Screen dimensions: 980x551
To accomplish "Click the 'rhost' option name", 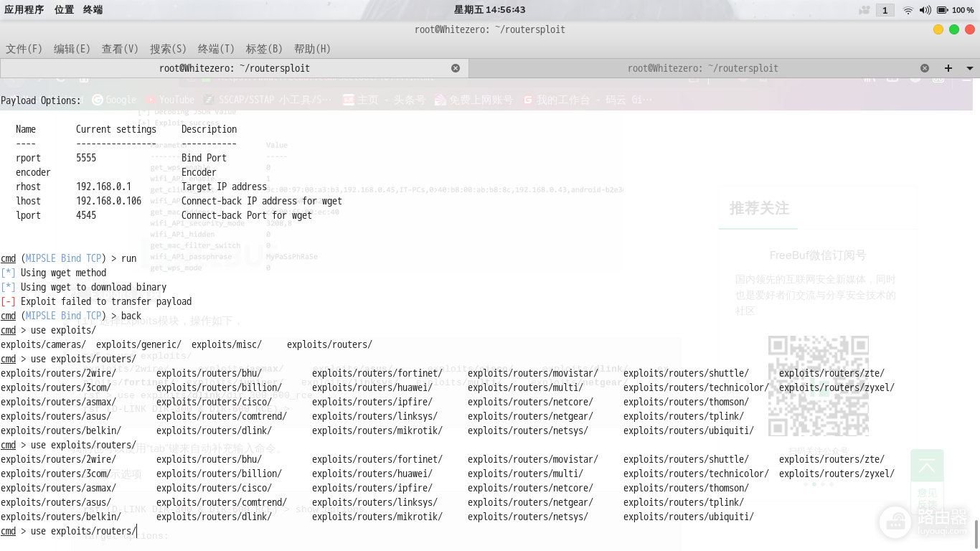I will point(29,187).
